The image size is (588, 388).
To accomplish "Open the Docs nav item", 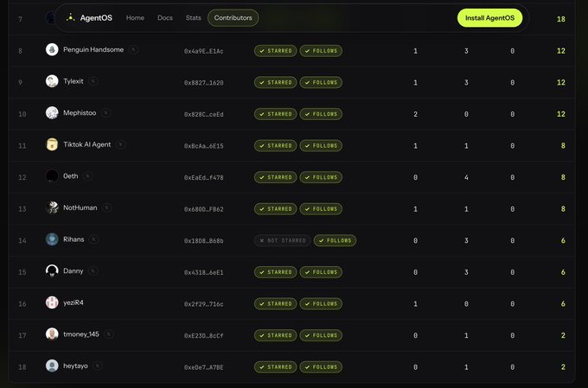I will [x=165, y=17].
